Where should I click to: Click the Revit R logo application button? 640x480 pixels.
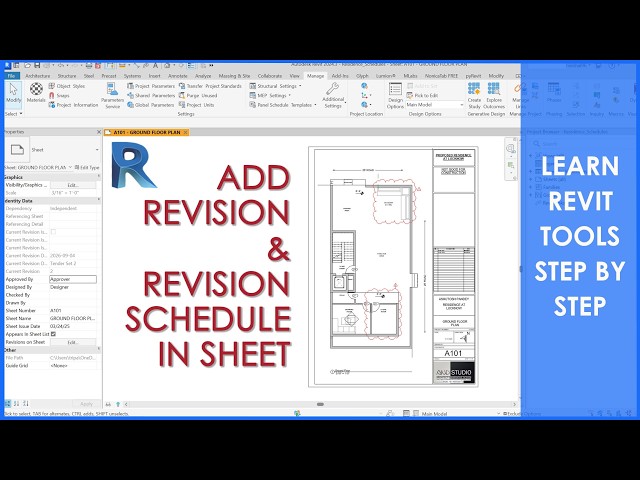[x=7, y=65]
